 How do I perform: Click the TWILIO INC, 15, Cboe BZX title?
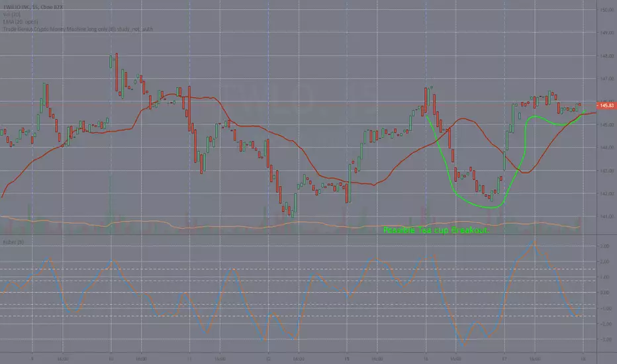(x=32, y=7)
